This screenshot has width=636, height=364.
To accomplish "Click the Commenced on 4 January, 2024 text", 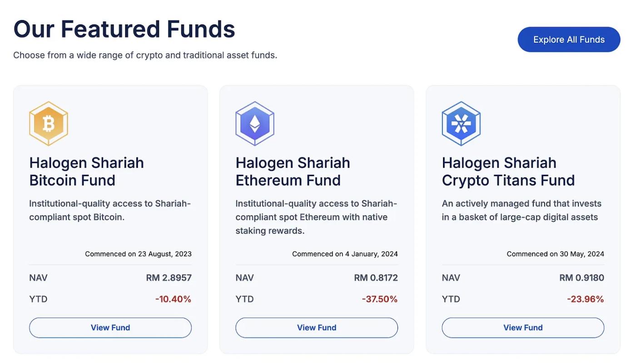I will tap(345, 254).
